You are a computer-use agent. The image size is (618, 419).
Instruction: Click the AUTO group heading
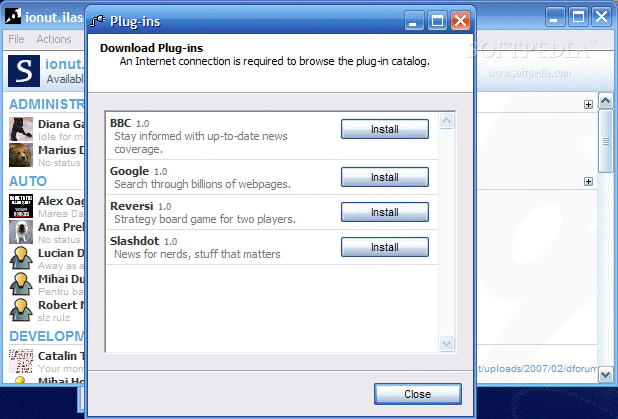[x=28, y=181]
